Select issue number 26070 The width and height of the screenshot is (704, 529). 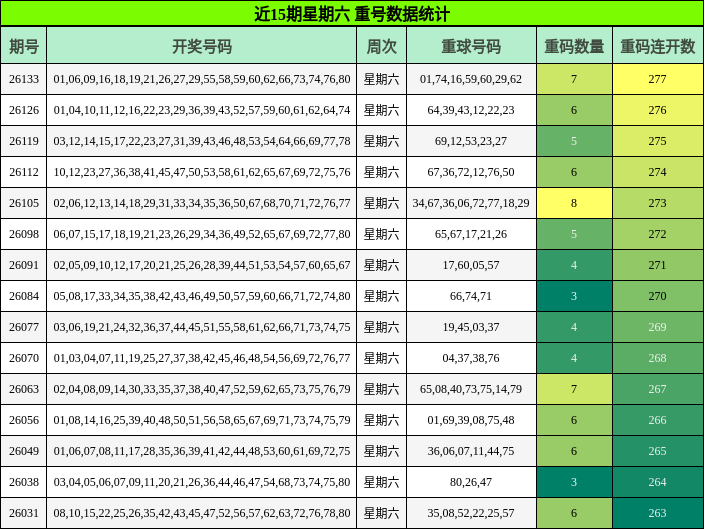point(24,358)
